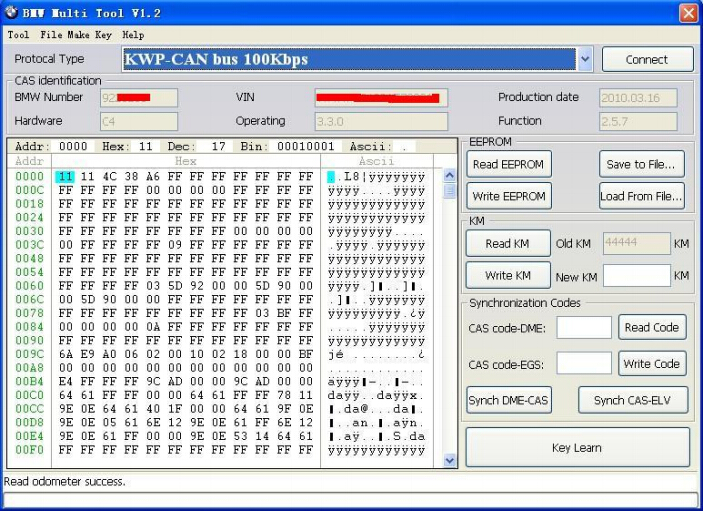The height and width of the screenshot is (512, 704).
Task: Click the BMW logo icon in title bar
Action: tap(12, 12)
